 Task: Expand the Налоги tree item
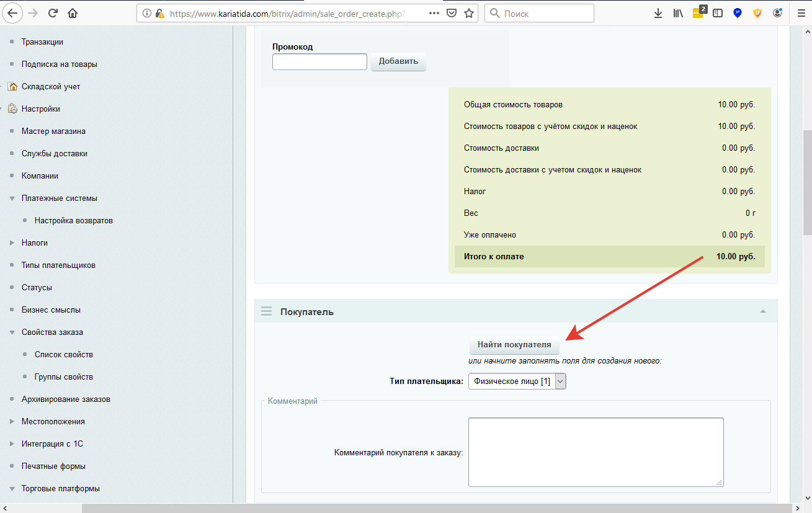12,243
